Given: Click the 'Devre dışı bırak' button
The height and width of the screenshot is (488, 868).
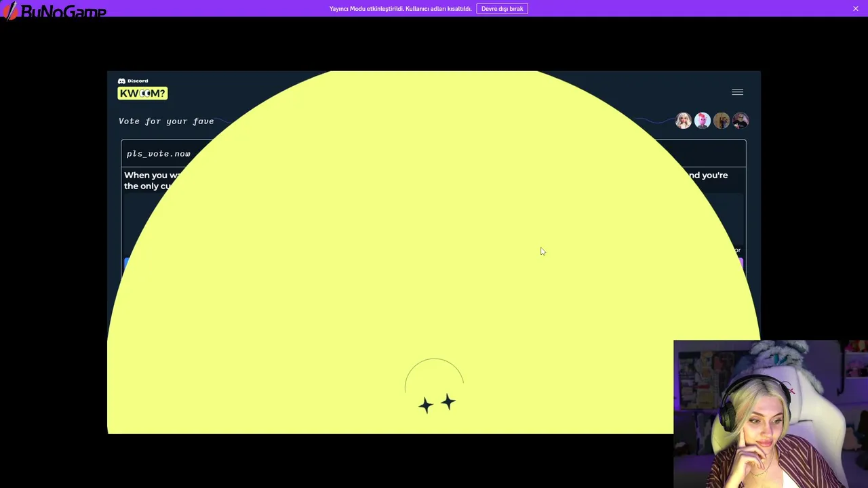Looking at the screenshot, I should 502,9.
